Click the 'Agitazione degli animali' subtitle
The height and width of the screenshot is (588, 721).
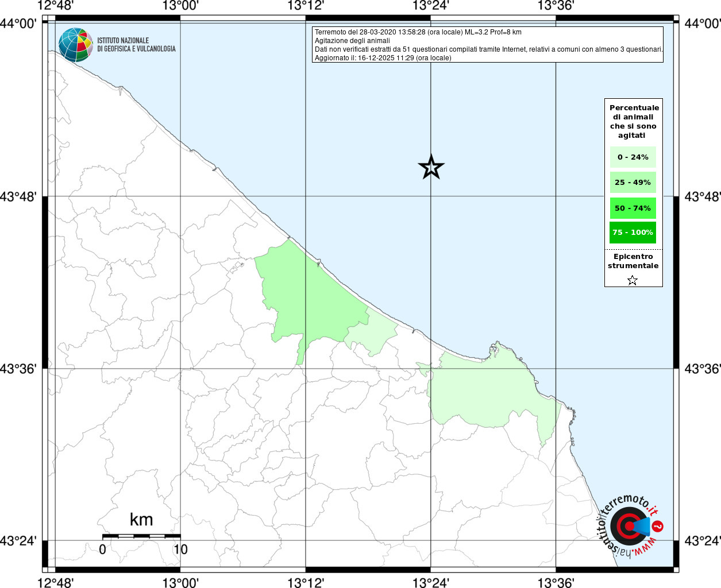352,41
